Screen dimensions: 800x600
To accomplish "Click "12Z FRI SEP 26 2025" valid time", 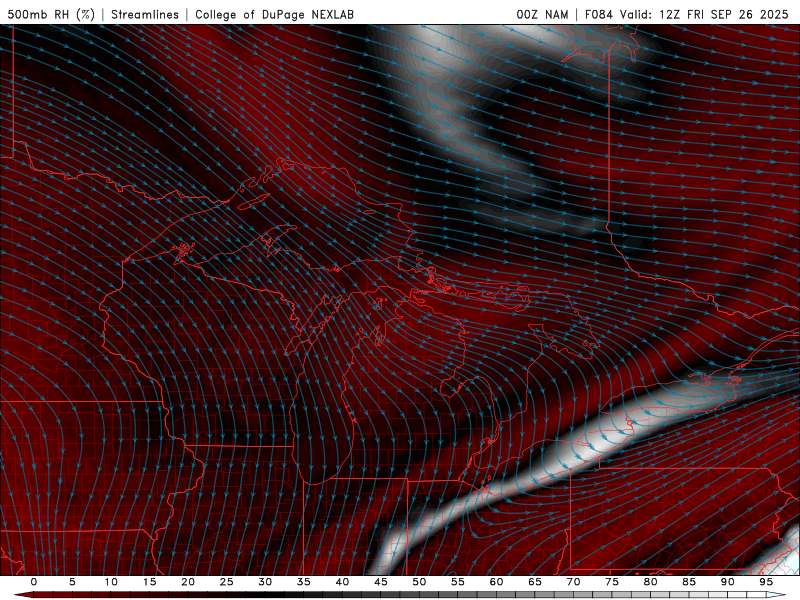I will [724, 14].
